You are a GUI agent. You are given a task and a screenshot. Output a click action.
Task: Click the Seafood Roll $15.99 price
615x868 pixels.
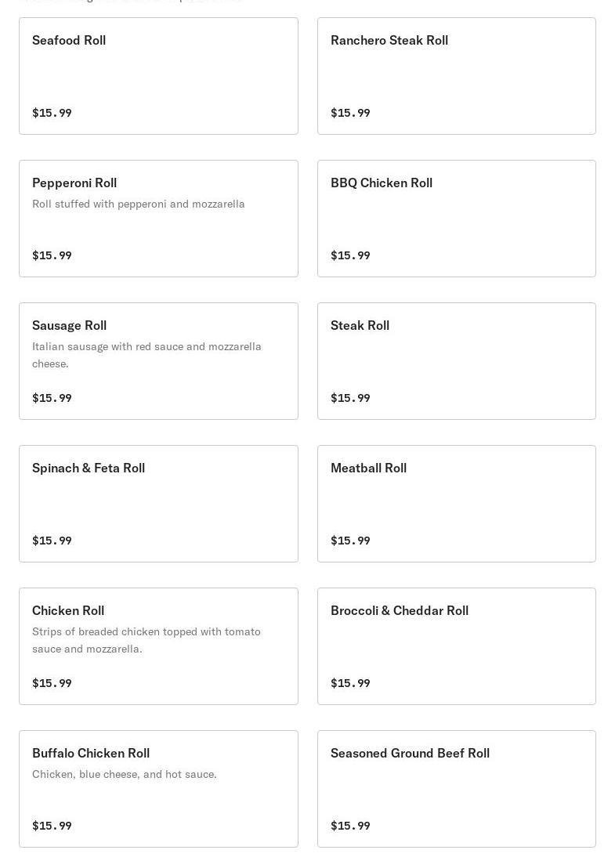pos(52,113)
